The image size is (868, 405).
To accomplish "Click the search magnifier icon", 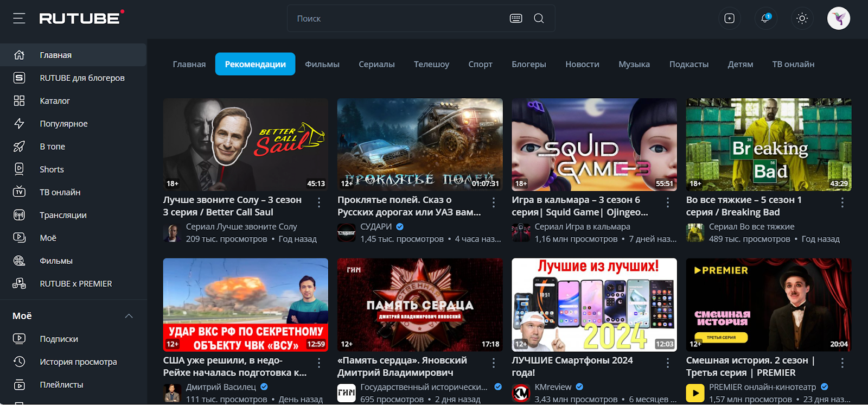I will [x=539, y=18].
